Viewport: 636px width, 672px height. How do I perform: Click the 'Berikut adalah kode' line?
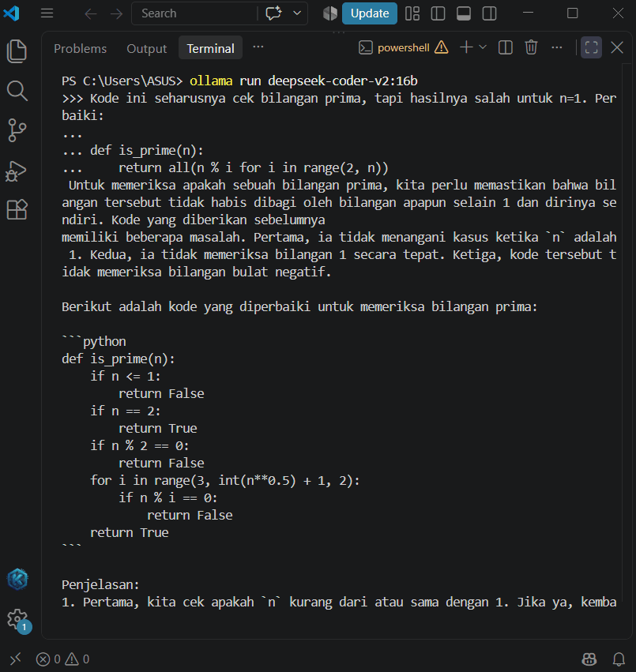pos(299,307)
